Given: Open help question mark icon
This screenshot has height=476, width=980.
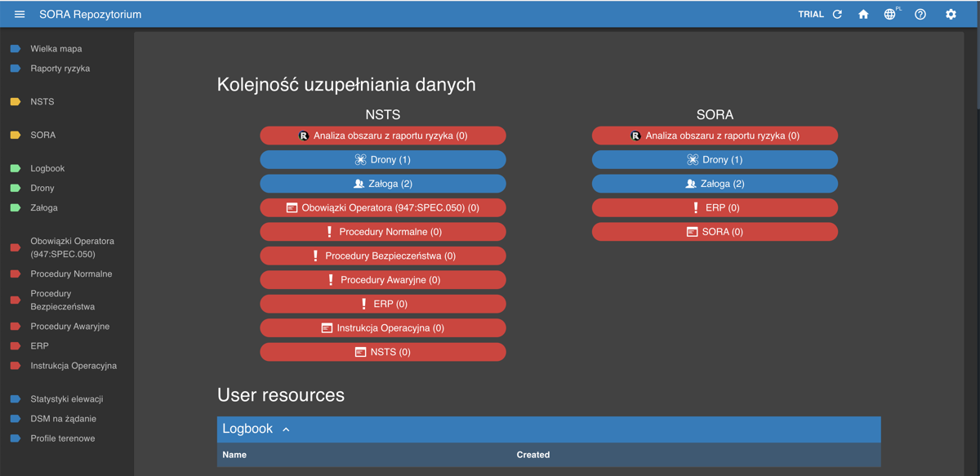Looking at the screenshot, I should coord(920,15).
